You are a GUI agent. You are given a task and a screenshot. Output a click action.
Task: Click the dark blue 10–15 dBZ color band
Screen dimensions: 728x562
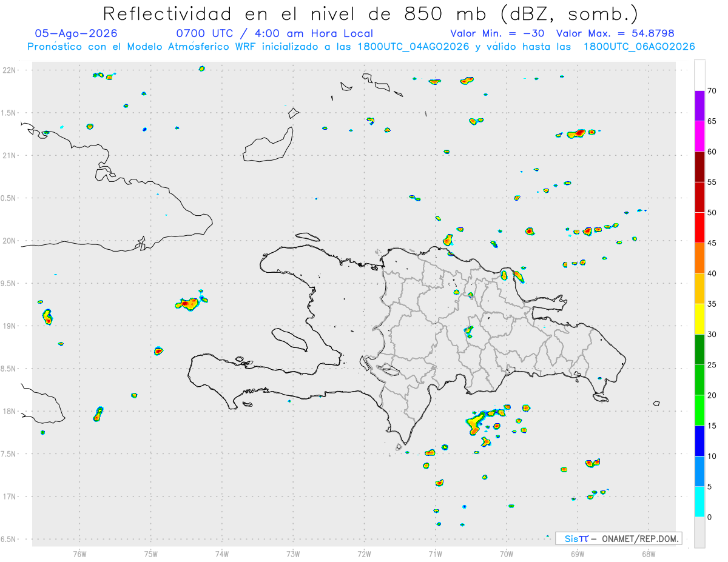(699, 441)
